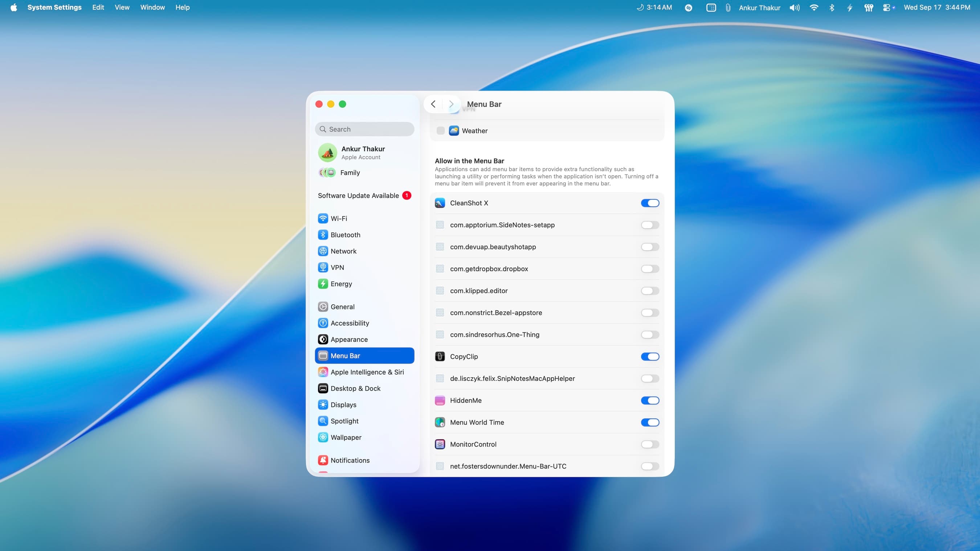Viewport: 980px width, 551px height.
Task: Click the MonitorControl app icon
Action: (440, 444)
